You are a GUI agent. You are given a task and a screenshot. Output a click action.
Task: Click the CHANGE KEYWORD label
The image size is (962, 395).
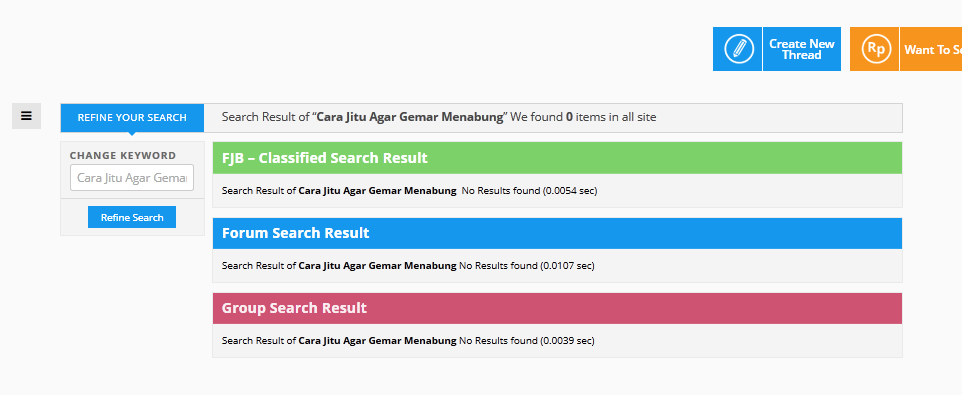point(123,156)
